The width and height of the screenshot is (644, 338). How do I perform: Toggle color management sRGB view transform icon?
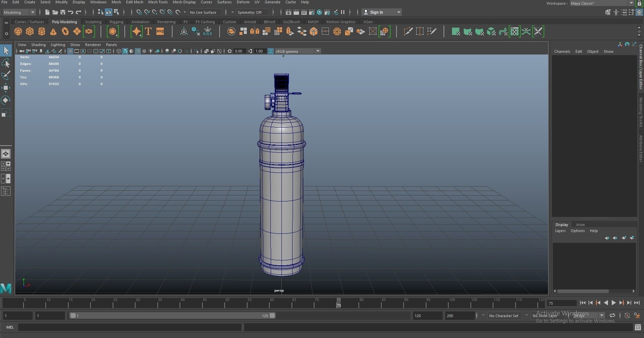(271, 51)
